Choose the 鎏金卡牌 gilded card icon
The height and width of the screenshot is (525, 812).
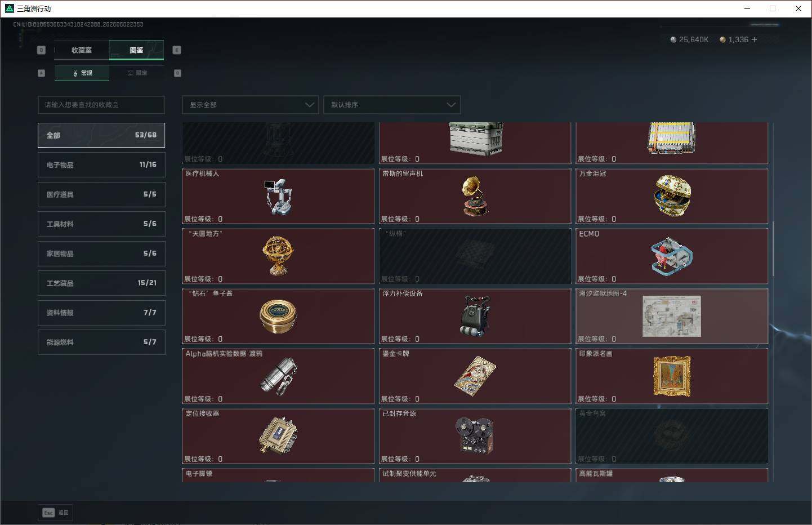click(475, 376)
